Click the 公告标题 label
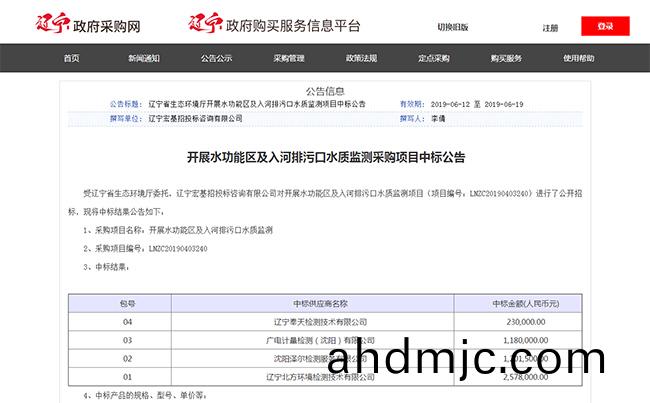The height and width of the screenshot is (403, 650). pos(126,104)
